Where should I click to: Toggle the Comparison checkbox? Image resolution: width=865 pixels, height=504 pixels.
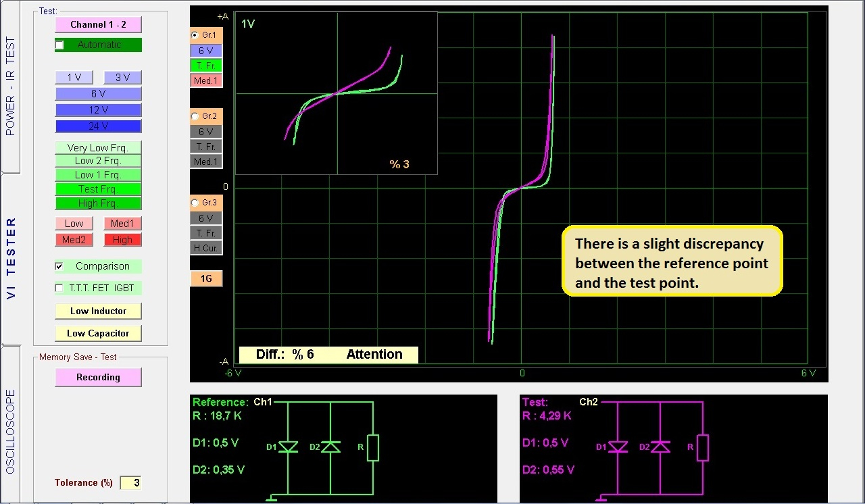tap(59, 267)
